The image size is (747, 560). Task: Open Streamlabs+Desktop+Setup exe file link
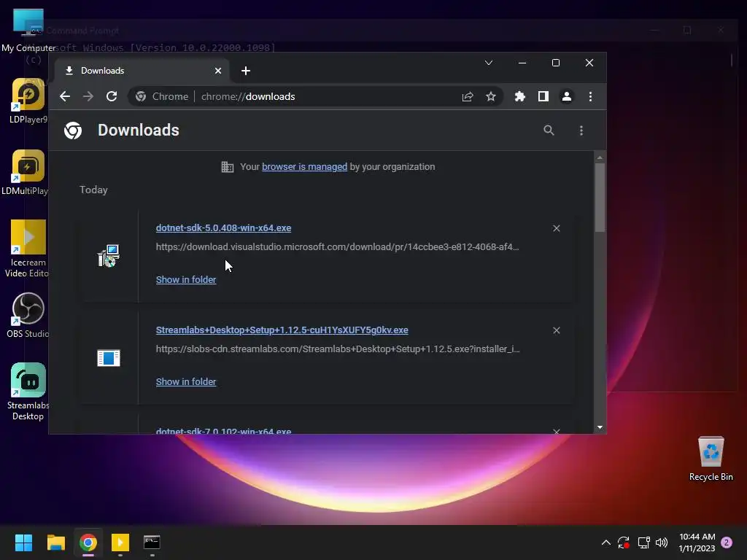pos(282,330)
